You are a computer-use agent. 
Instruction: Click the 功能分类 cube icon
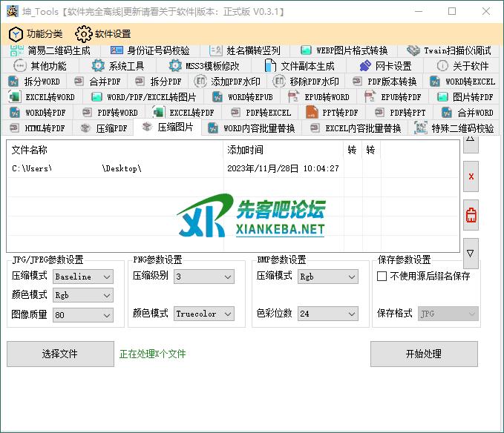coord(16,33)
